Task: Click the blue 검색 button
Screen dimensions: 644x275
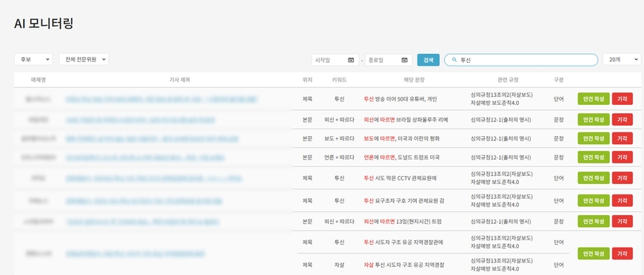Action: pos(429,60)
